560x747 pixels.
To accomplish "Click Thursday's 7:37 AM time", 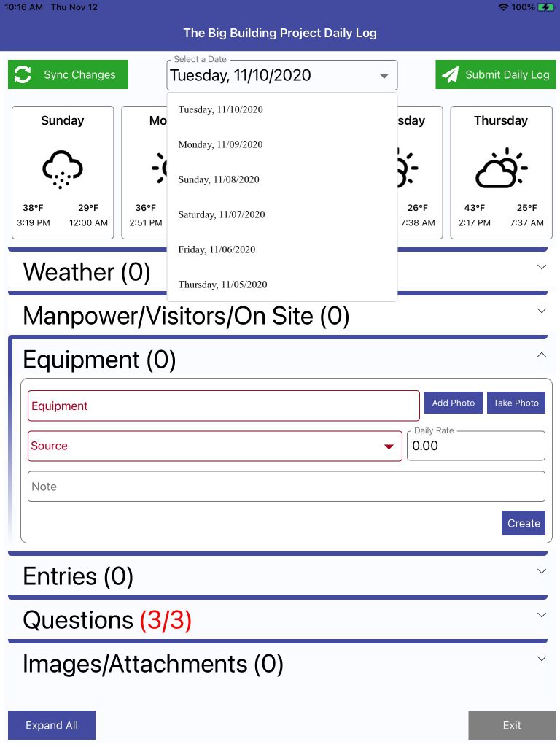I will point(526,222).
